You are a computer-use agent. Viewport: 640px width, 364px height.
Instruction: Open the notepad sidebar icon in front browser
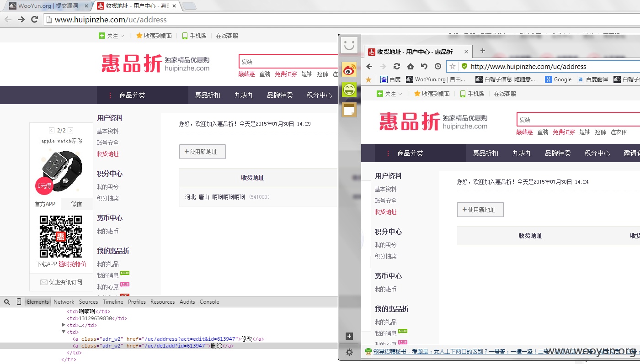coord(349,110)
